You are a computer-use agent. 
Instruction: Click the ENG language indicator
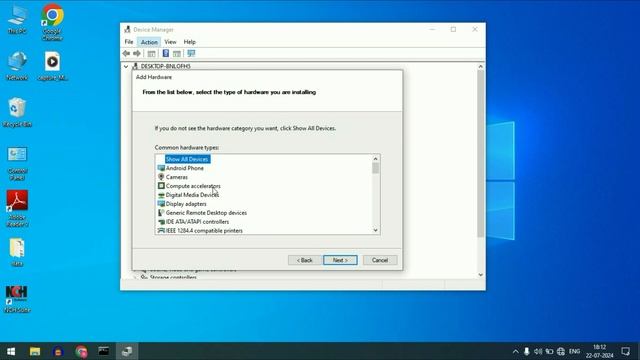(574, 351)
